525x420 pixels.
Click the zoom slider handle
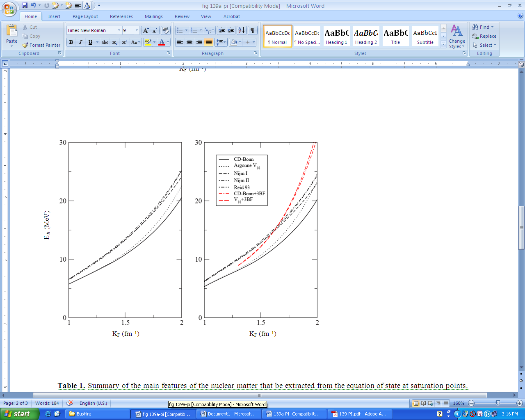pyautogui.click(x=498, y=403)
